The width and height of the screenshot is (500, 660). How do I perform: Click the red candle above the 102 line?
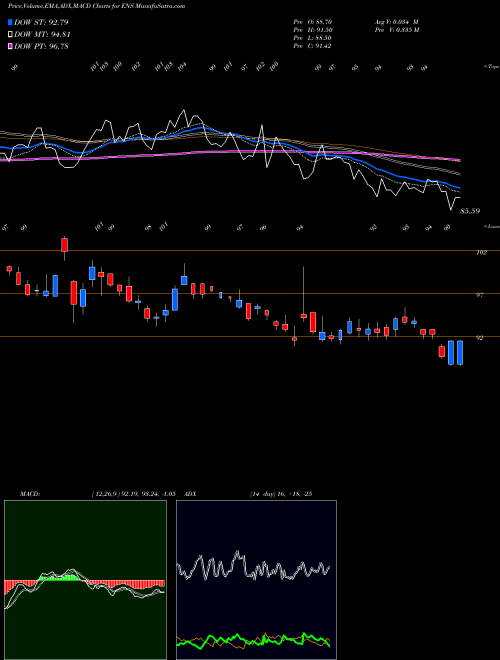coord(64,245)
